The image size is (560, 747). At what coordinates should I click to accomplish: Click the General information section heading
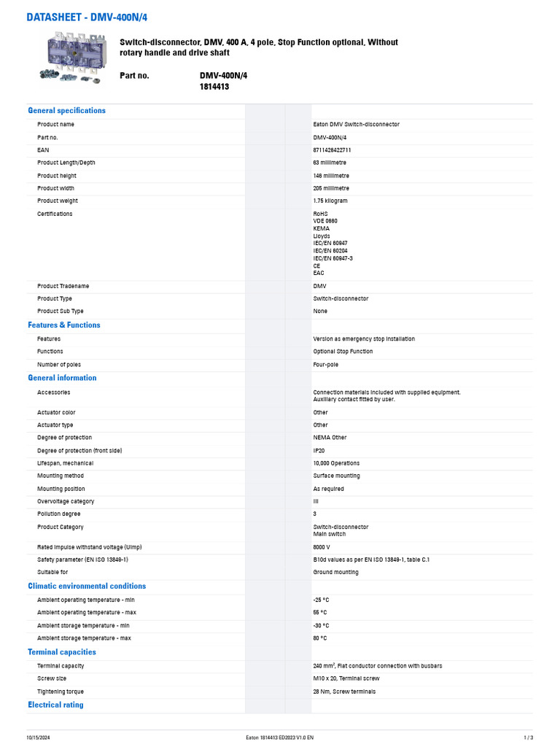coord(62,378)
